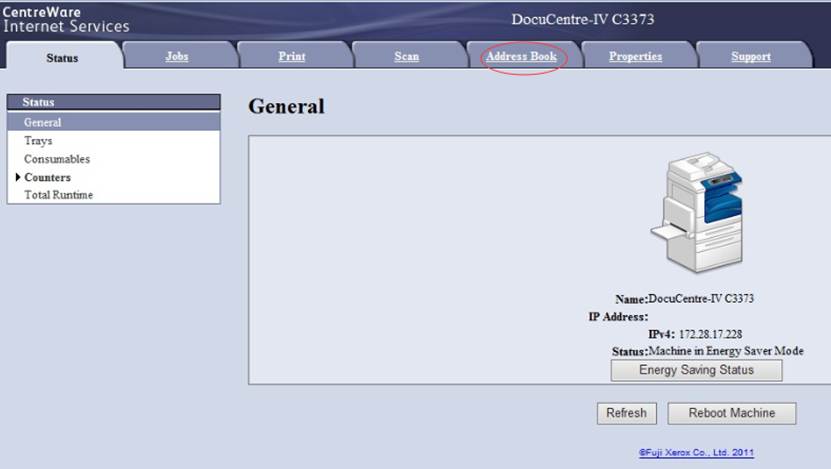Select General in the Status sidebar

43,122
